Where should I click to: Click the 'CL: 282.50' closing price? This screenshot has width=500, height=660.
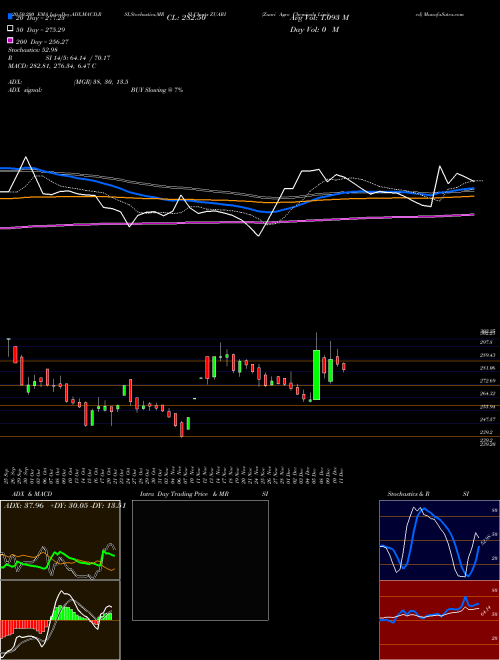[x=186, y=18]
